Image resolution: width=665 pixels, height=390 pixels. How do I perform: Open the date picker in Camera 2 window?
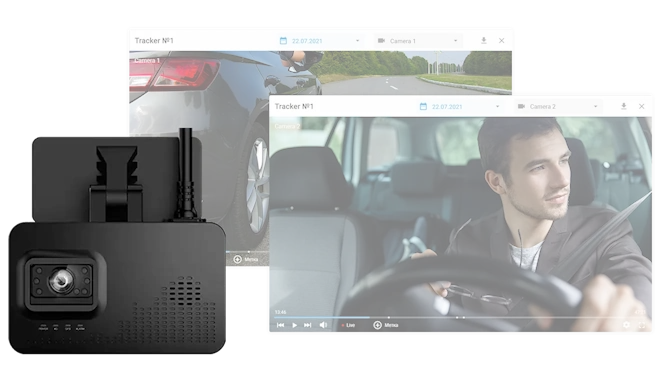[x=460, y=107]
